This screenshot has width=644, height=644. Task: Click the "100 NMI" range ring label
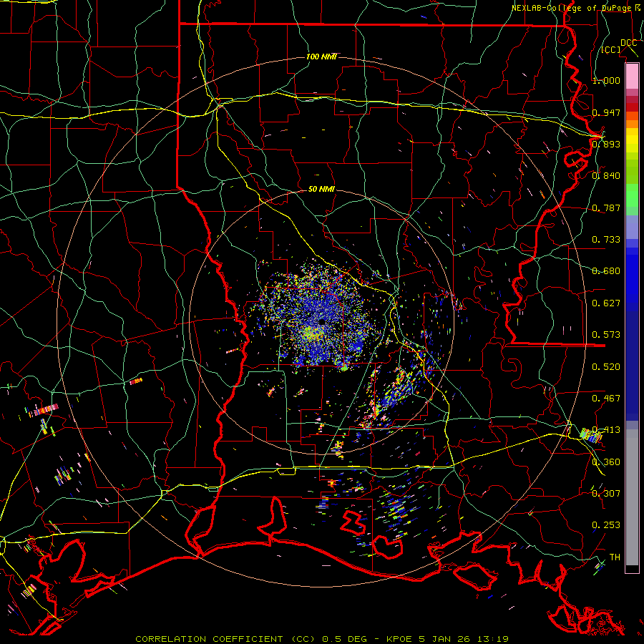321,57
